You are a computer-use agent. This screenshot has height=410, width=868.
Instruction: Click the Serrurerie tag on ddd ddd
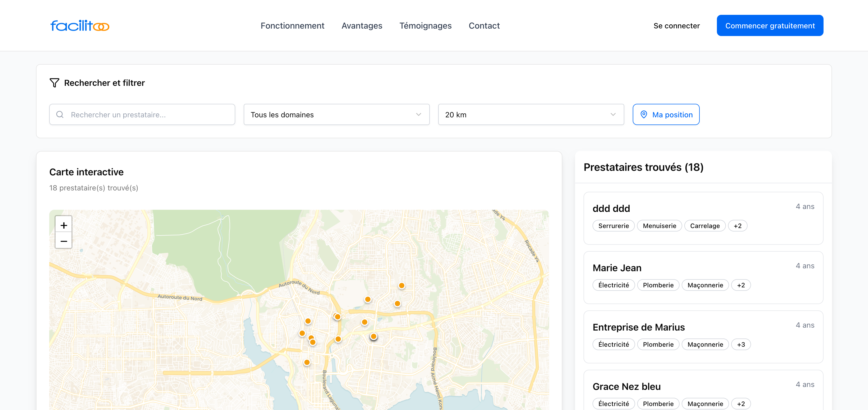(613, 226)
